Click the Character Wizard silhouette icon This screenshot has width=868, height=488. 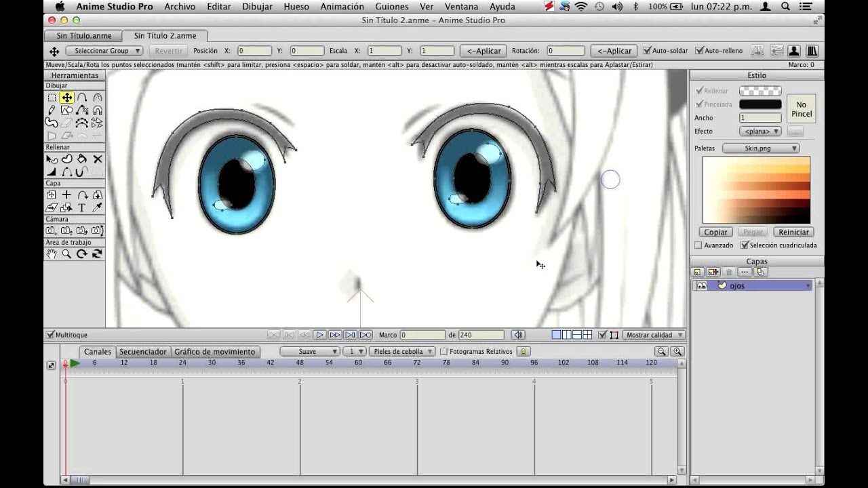[x=794, y=51]
